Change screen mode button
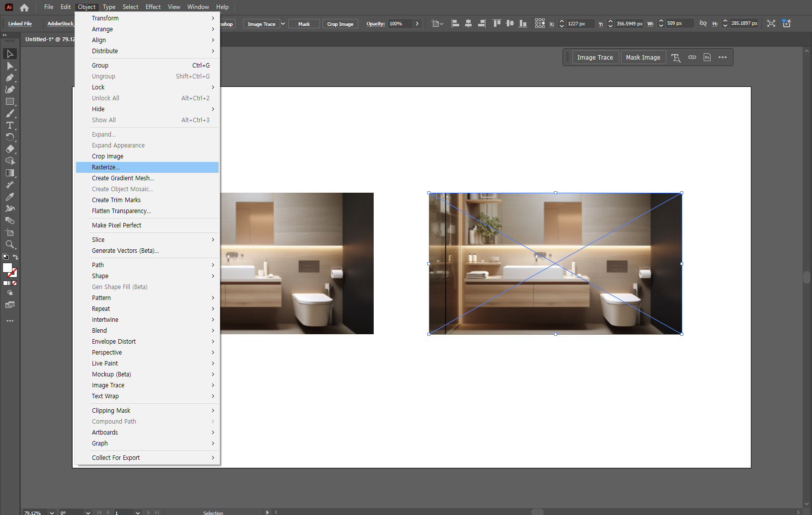Screen dimensions: 812x515 (10, 305)
